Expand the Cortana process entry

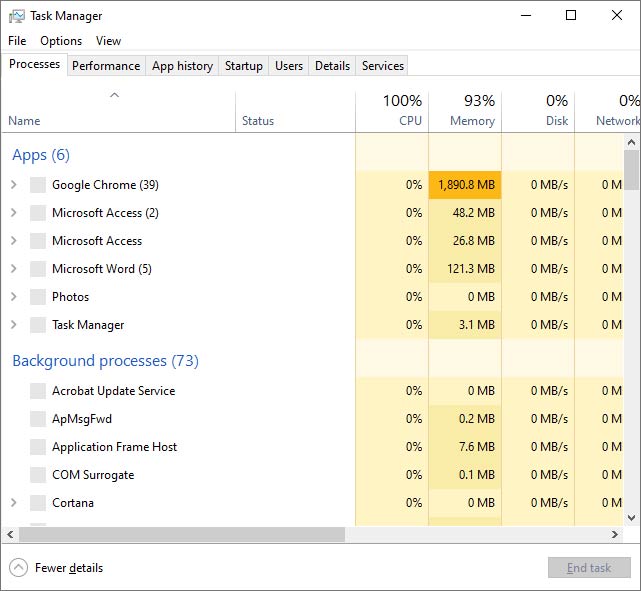(13, 503)
